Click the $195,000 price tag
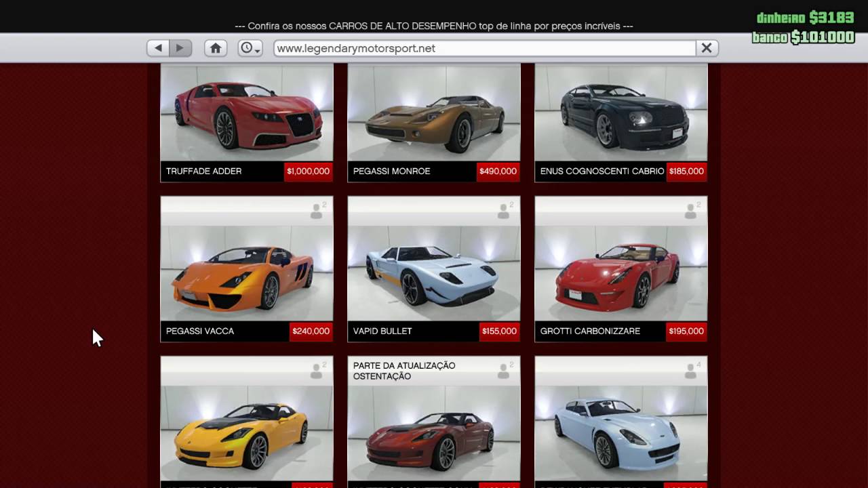Image resolution: width=868 pixels, height=488 pixels. pyautogui.click(x=686, y=331)
